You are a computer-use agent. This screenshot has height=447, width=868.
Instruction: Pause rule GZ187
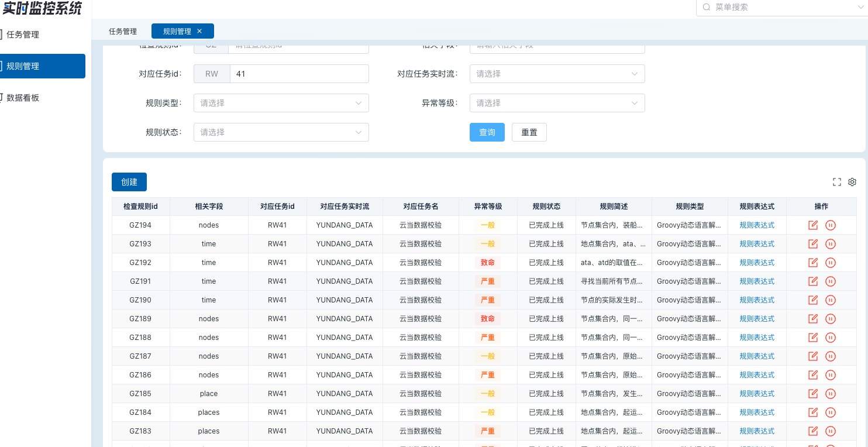pos(830,356)
